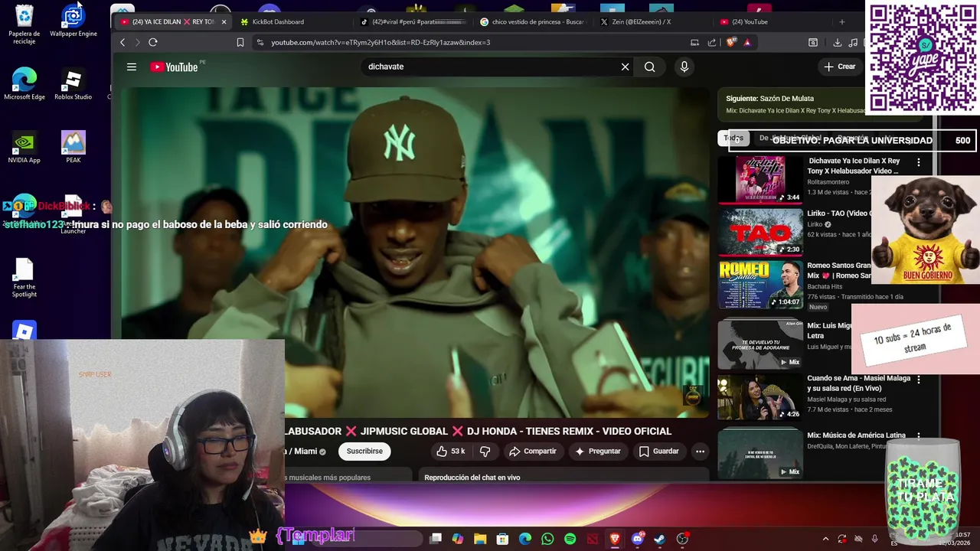Open the Dichavate Ya Ice Dilan thumbnail

759,179
